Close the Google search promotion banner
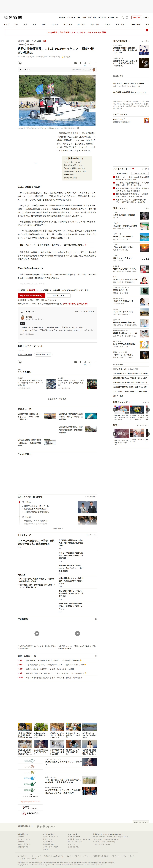This screenshot has width=153, height=868. coord(147,30)
